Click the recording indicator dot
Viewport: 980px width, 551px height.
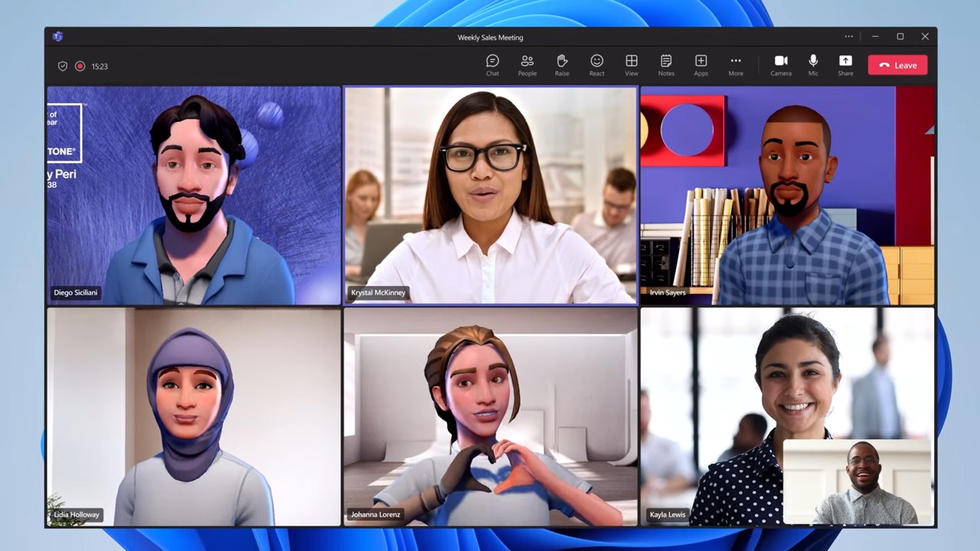80,66
